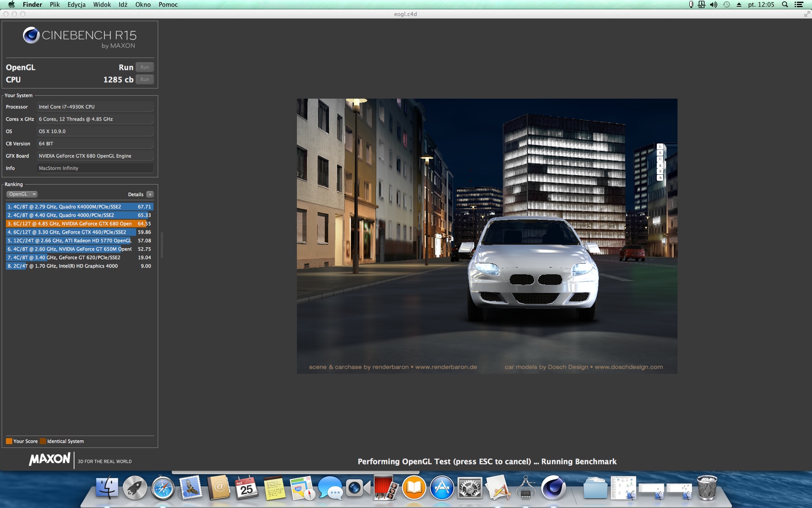Select ranking row 1 Quadro K4000M

coord(80,207)
